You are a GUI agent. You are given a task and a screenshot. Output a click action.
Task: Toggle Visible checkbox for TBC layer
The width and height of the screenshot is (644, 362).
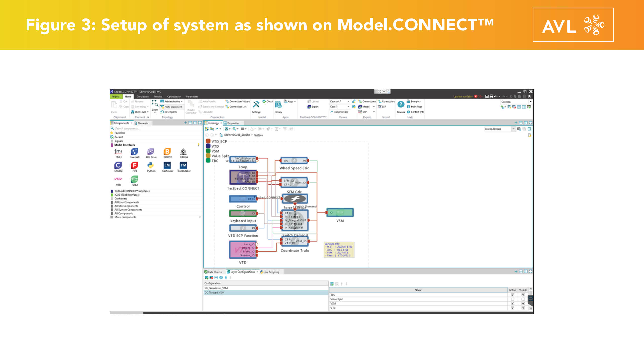pos(523,295)
